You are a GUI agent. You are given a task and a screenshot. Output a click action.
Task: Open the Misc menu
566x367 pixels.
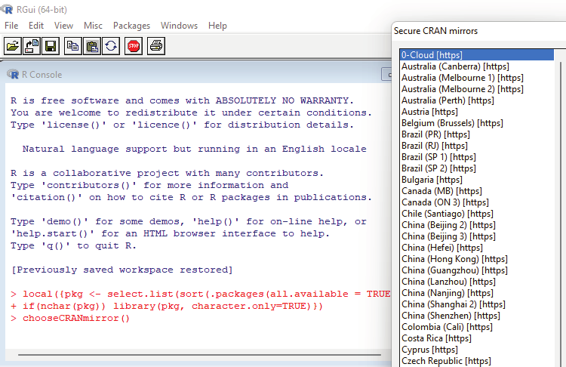coord(93,26)
